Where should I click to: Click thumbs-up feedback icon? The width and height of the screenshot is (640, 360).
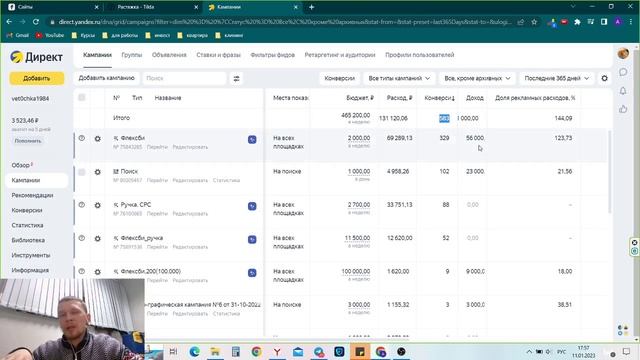[623, 109]
